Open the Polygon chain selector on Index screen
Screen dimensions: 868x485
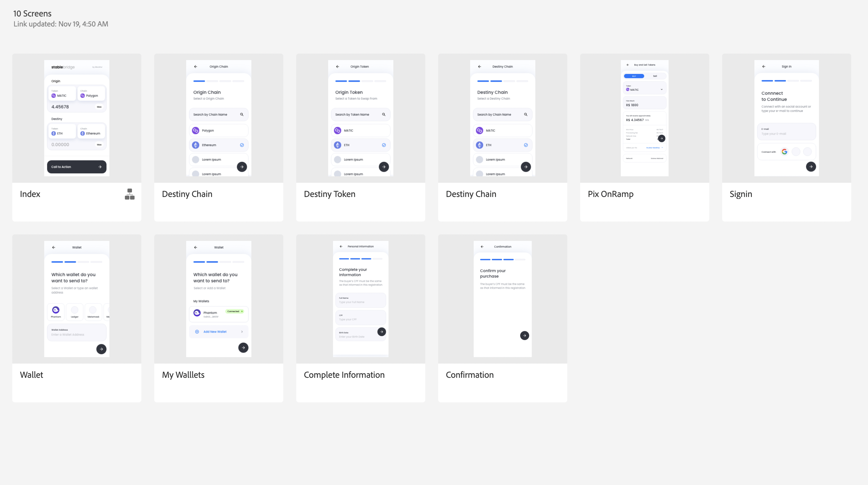[x=91, y=94]
